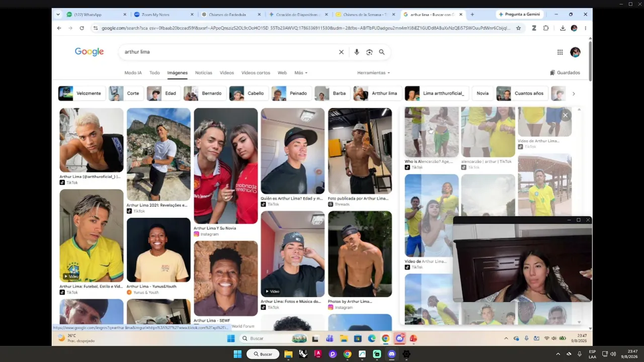Select the Noticias results tab
This screenshot has width=644, height=362.
[x=204, y=73]
